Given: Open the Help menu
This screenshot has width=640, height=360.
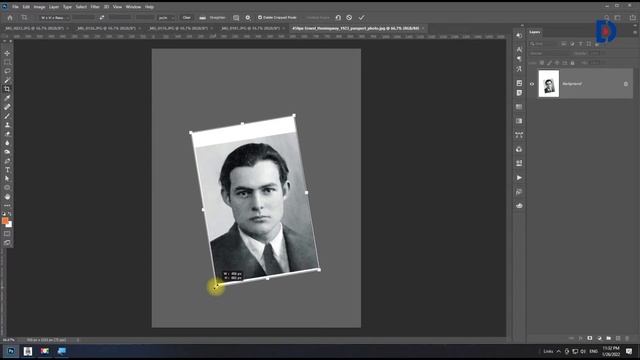Looking at the screenshot, I should click(x=149, y=7).
